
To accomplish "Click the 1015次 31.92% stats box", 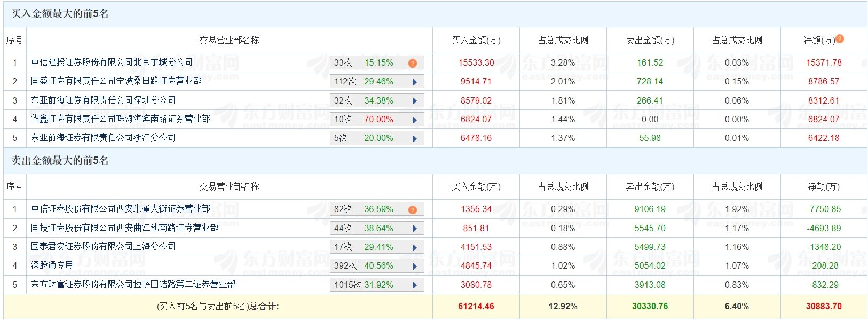I will click(x=377, y=285).
